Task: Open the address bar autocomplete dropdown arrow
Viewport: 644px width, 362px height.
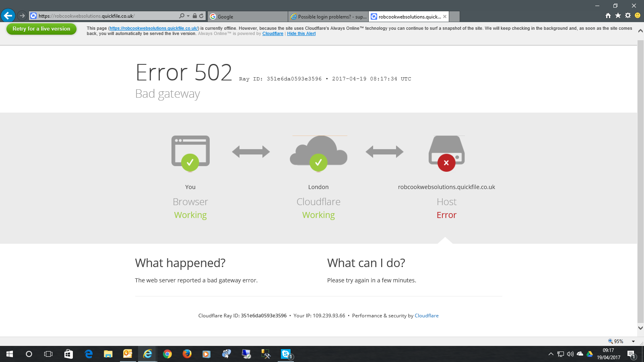Action: (x=188, y=16)
